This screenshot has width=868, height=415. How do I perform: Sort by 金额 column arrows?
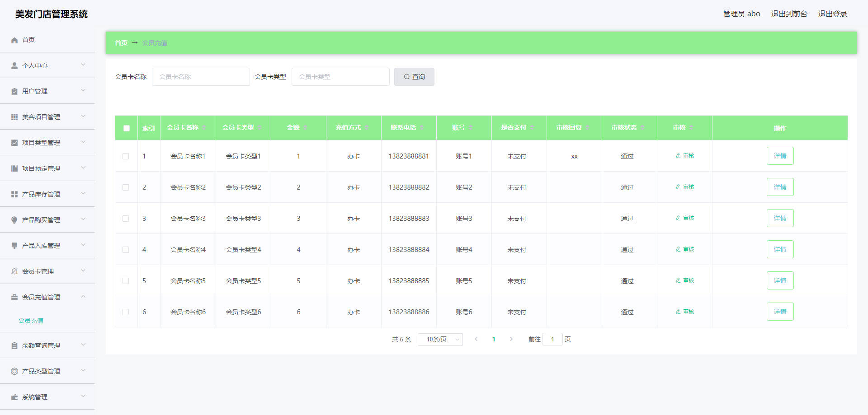click(x=306, y=128)
